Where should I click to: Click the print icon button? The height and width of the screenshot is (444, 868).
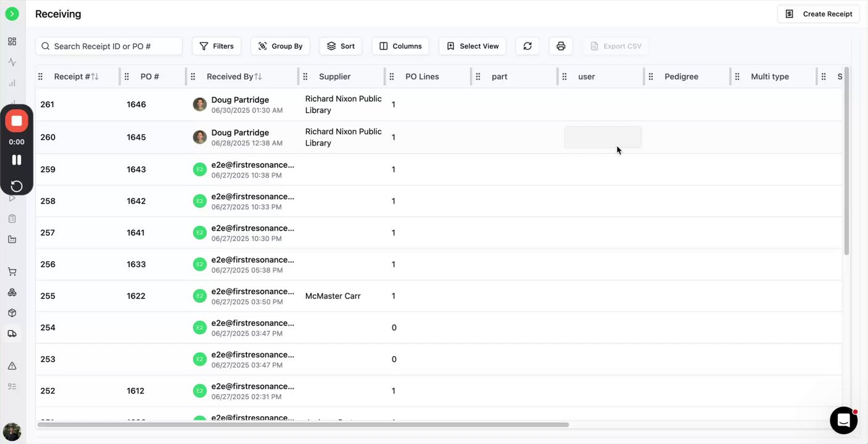561,46
